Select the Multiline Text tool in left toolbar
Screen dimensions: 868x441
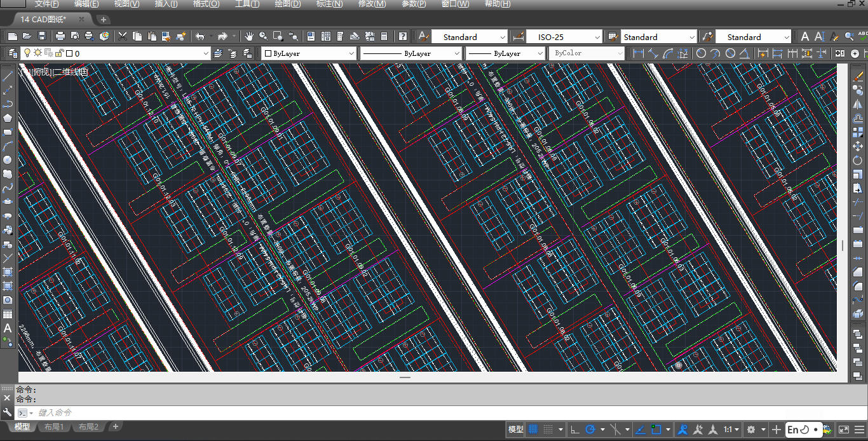(8, 329)
